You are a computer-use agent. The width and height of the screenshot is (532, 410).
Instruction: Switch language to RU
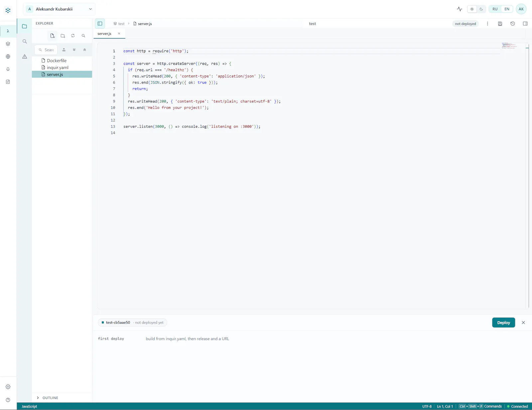coord(495,9)
